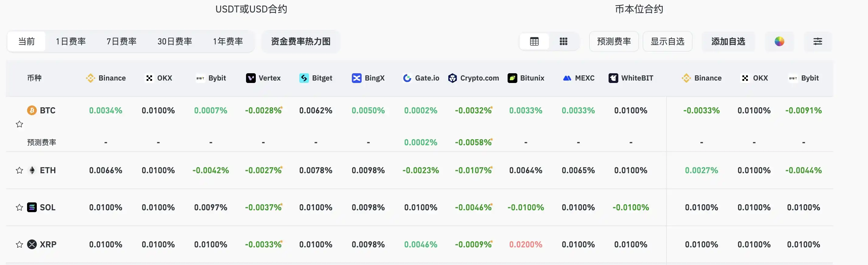This screenshot has width=868, height=265.
Task: Click the SOL coin icon
Action: pyautogui.click(x=32, y=208)
